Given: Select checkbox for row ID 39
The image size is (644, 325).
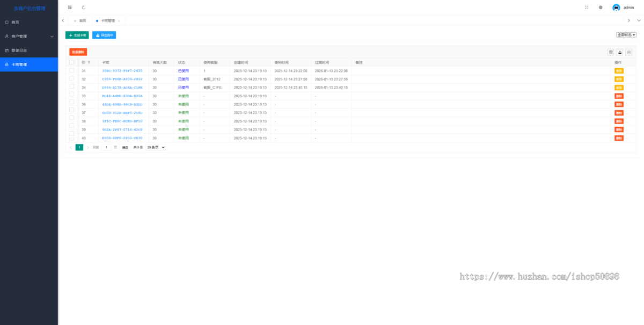Looking at the screenshot, I should click(x=72, y=125).
